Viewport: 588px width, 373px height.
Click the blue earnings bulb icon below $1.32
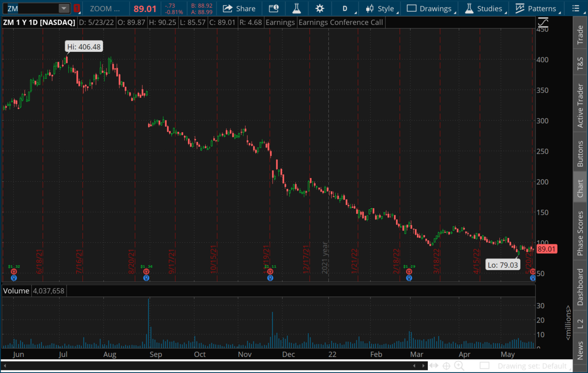click(14, 278)
